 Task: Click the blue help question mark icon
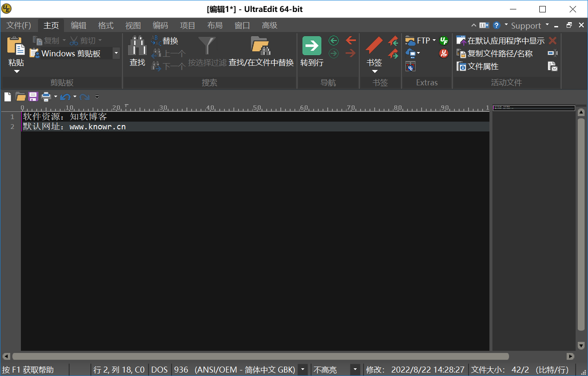point(496,25)
